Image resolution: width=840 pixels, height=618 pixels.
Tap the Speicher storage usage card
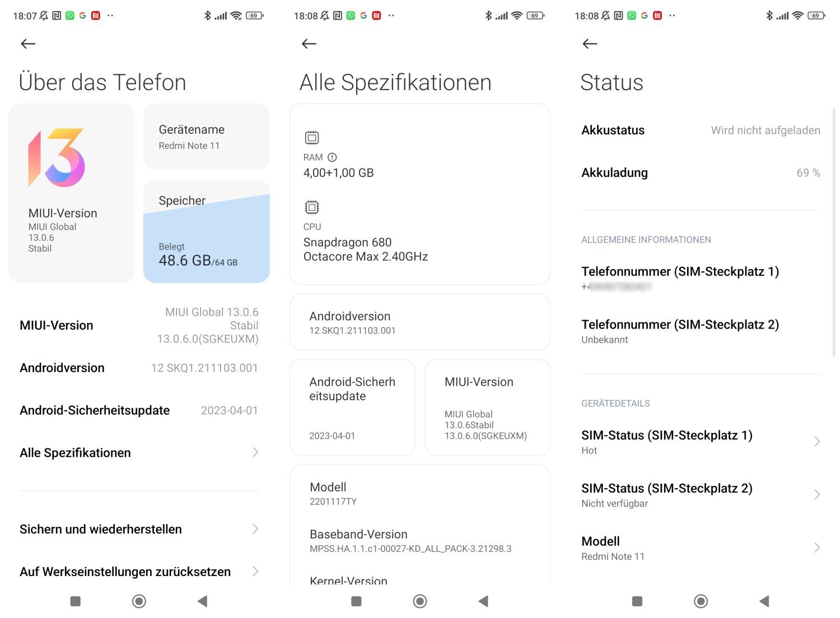point(207,231)
